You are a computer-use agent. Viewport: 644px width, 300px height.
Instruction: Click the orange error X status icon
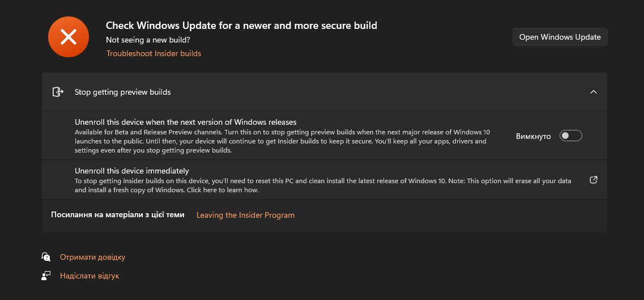pos(69,37)
